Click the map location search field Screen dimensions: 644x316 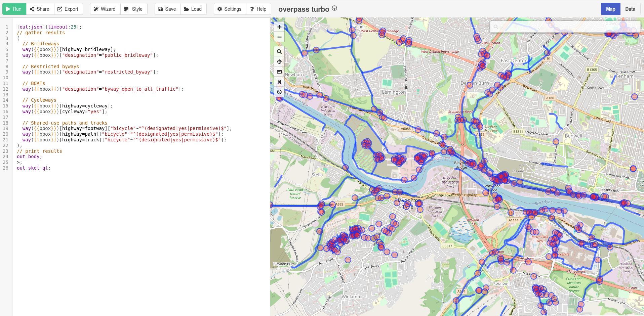[568, 27]
